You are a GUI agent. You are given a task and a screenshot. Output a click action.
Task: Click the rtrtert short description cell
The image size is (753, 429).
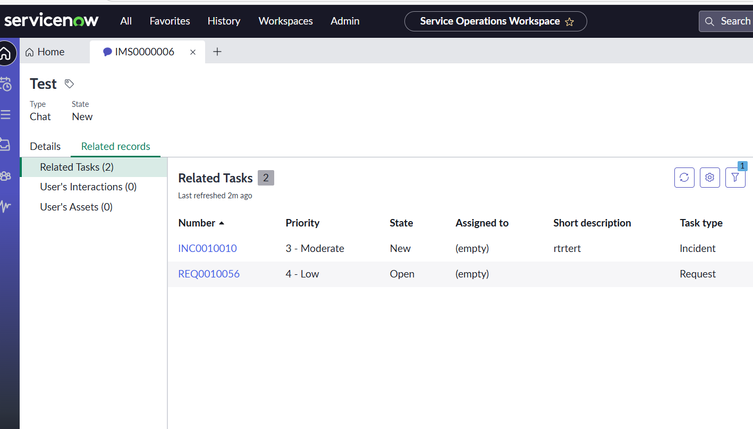567,248
